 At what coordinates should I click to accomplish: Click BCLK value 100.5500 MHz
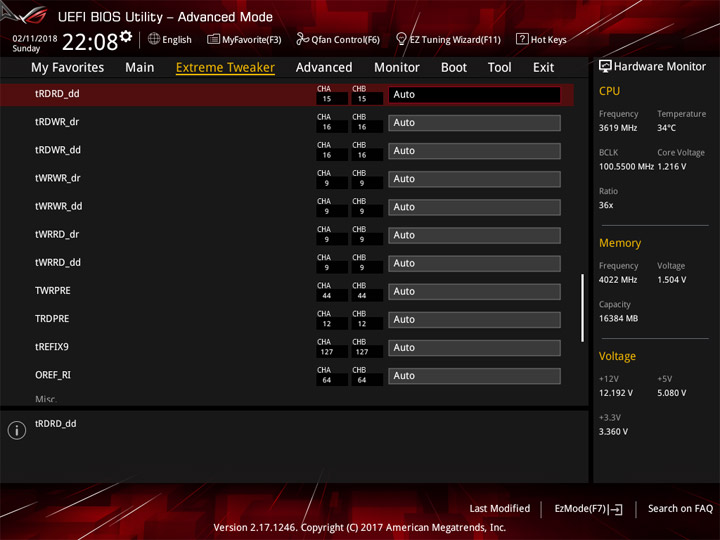click(x=626, y=167)
